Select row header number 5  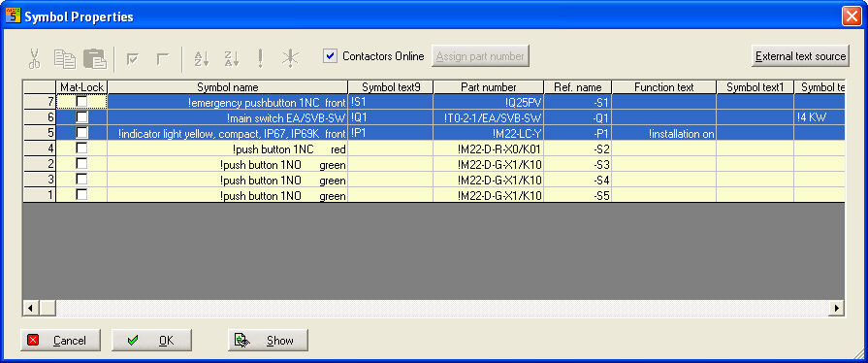[40, 132]
